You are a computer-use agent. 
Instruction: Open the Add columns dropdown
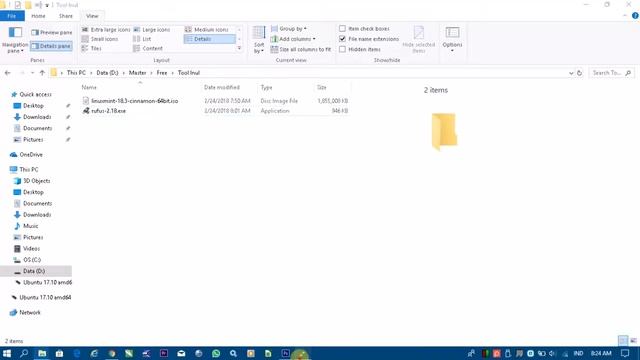(x=293, y=39)
